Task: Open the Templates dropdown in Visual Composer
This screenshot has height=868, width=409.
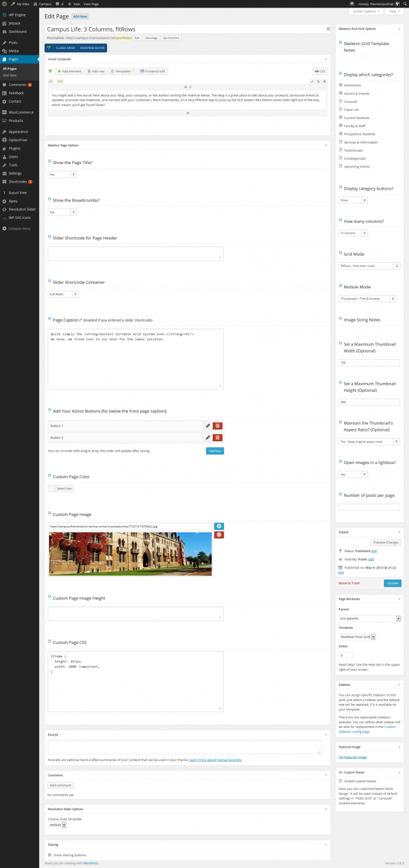Action: tap(123, 71)
